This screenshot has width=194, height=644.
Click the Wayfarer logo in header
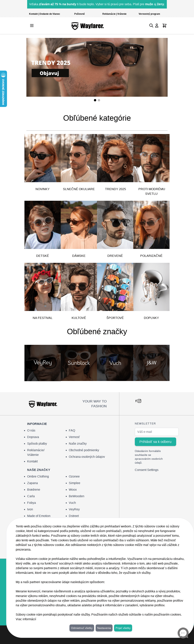[87, 26]
